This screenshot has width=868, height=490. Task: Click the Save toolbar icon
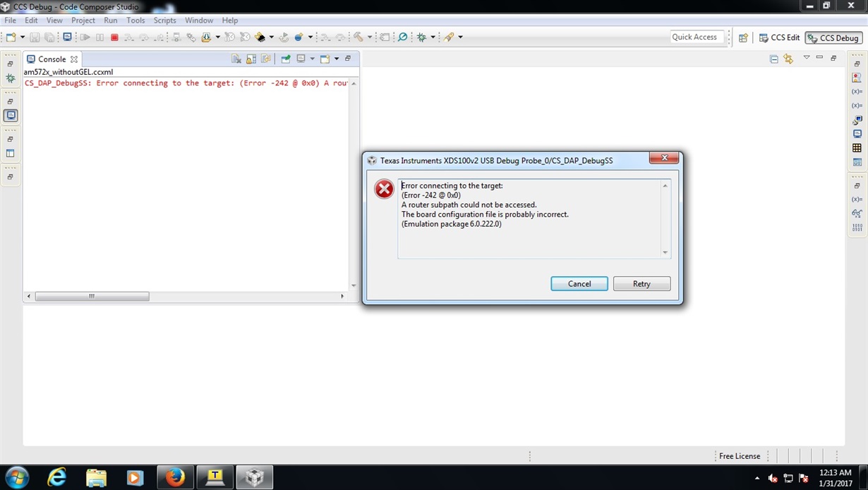coord(35,37)
